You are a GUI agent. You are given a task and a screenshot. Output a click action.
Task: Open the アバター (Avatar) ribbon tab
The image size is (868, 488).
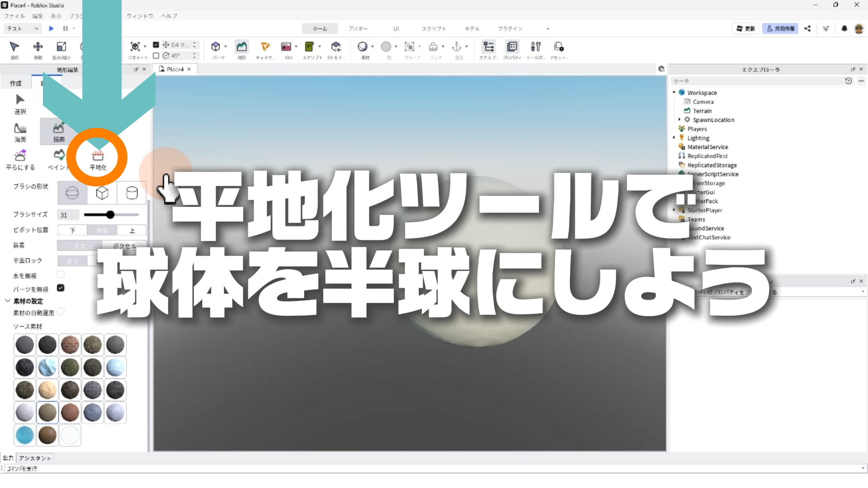tap(358, 28)
